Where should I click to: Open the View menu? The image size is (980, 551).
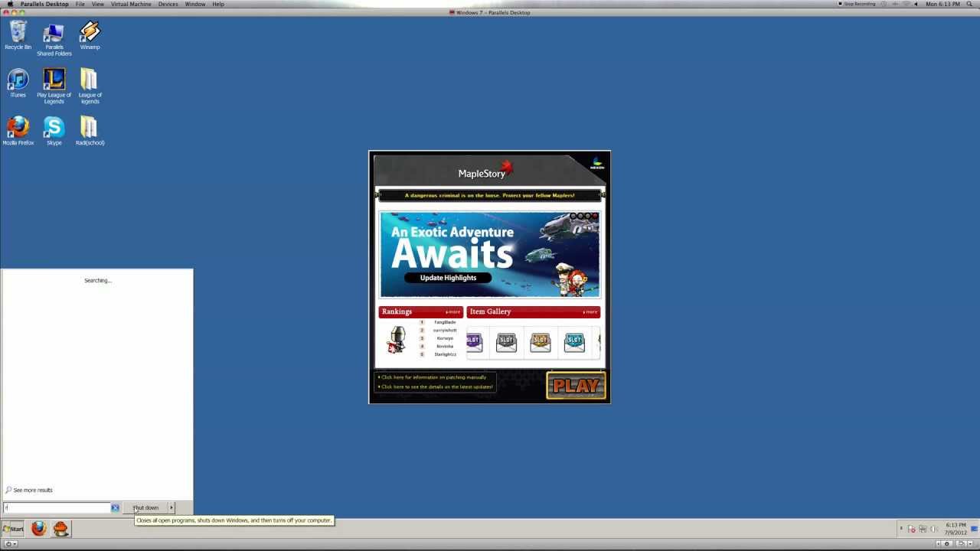coord(98,4)
